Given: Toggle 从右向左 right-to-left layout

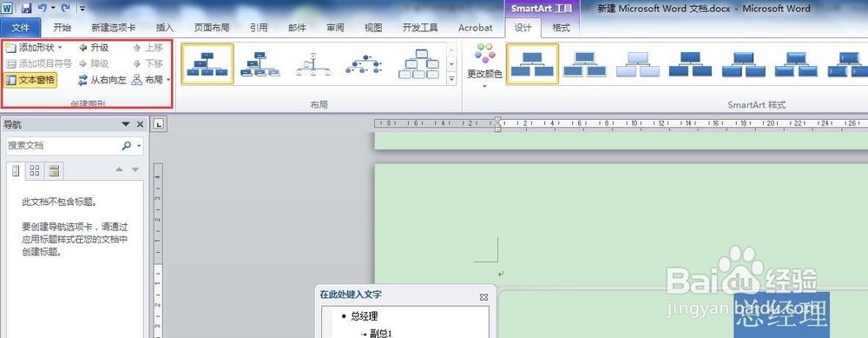Looking at the screenshot, I should point(102,80).
